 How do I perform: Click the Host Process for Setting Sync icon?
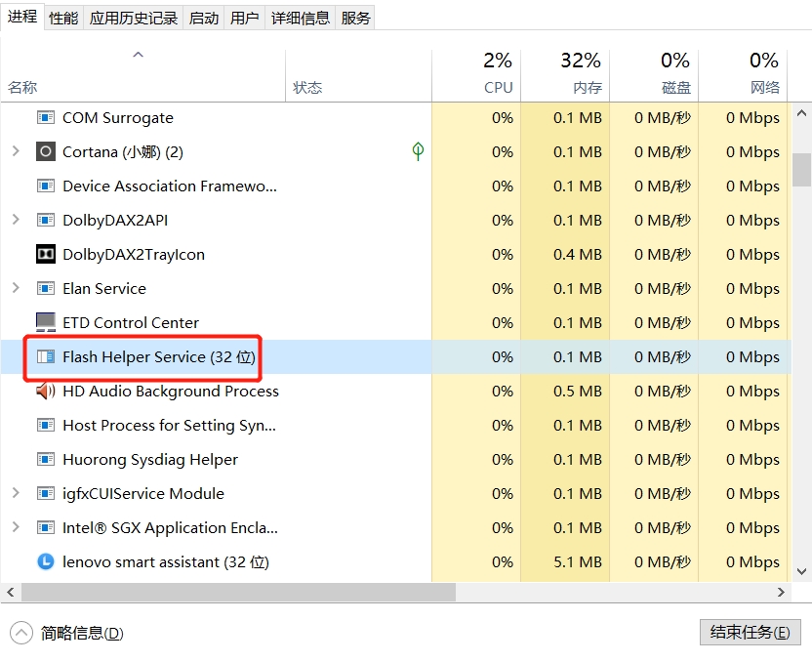click(46, 426)
